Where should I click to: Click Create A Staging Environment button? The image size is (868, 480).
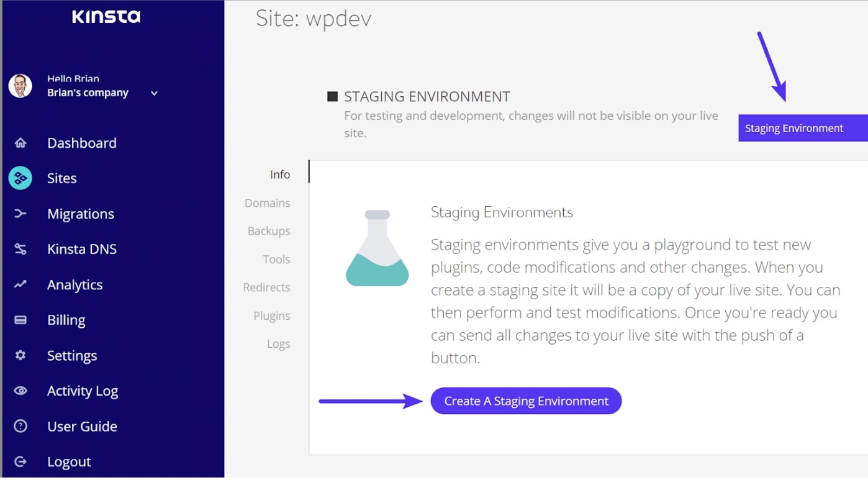526,401
